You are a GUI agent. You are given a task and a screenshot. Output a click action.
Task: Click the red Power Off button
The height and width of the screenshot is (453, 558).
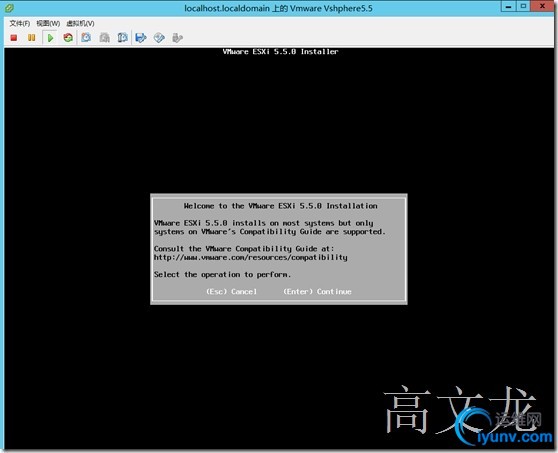click(x=14, y=38)
